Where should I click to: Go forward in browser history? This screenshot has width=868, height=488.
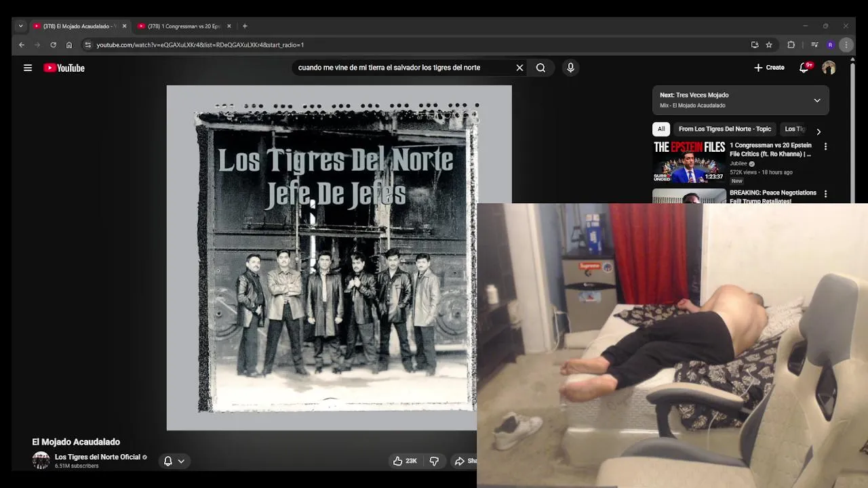(37, 45)
